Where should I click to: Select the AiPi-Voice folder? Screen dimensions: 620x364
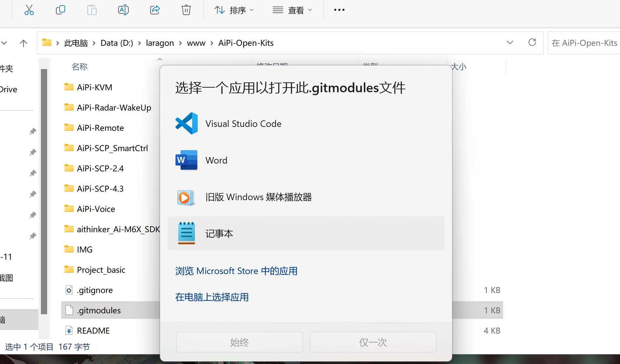tap(96, 209)
